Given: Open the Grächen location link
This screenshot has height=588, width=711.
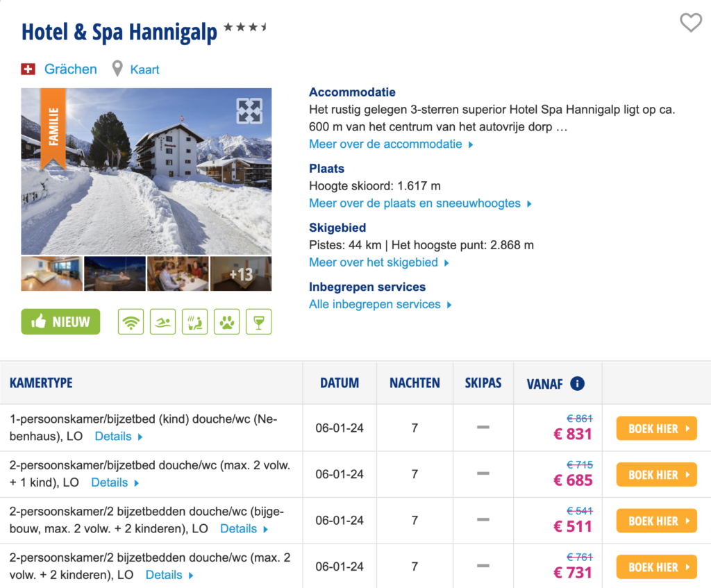Looking at the screenshot, I should point(70,69).
